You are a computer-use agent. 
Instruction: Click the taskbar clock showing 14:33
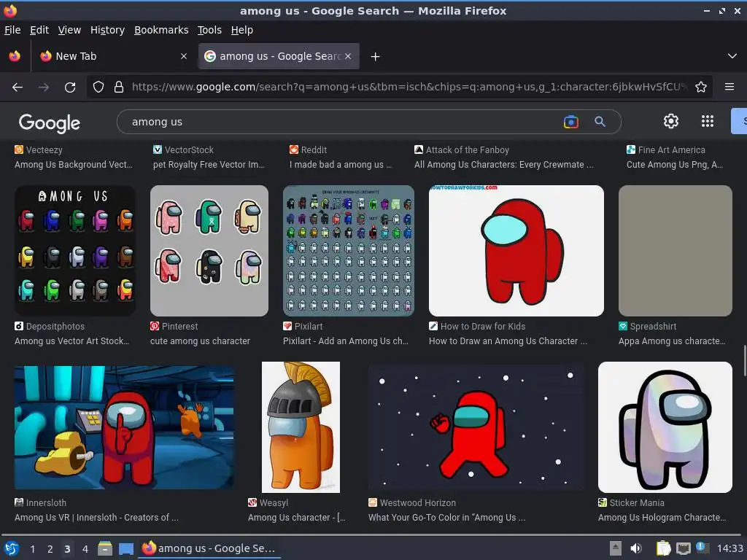point(729,548)
